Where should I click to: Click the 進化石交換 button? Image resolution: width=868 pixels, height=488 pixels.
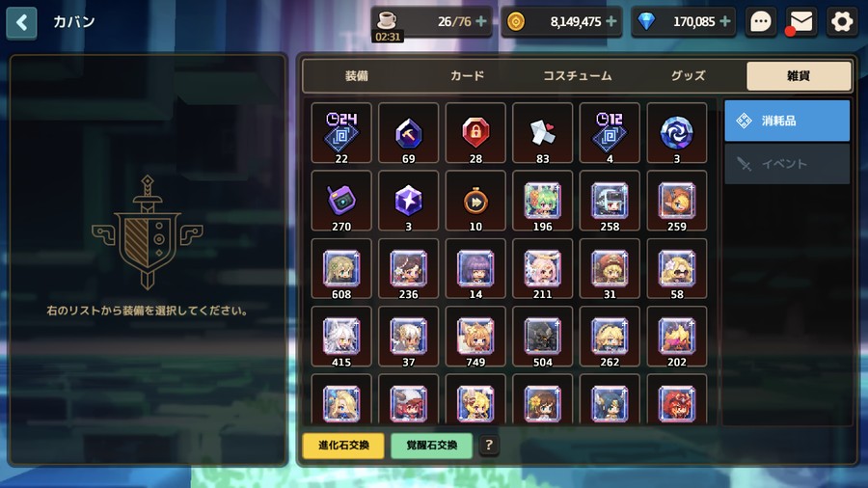click(343, 446)
